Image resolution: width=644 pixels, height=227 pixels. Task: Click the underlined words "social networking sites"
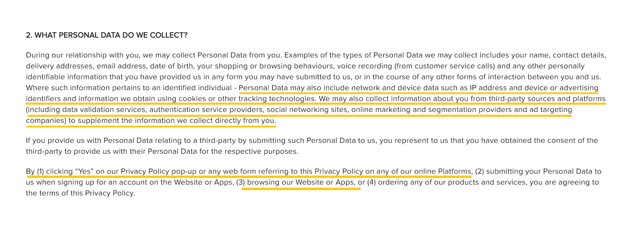click(x=307, y=110)
